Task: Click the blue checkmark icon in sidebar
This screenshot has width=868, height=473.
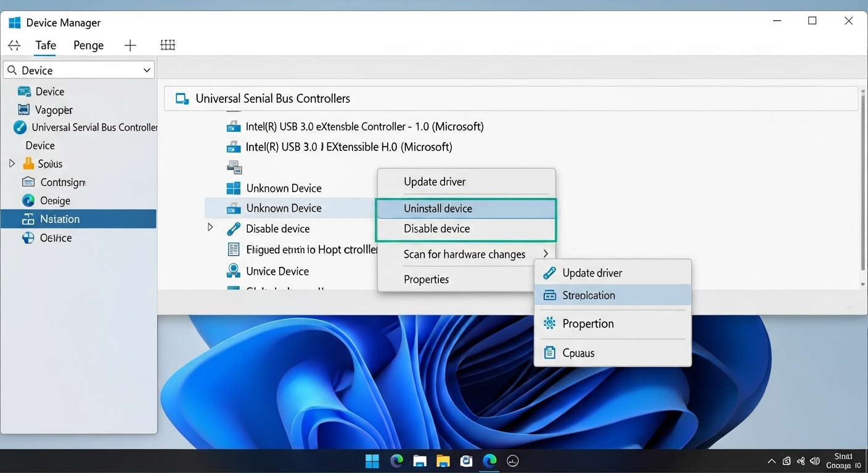Action: click(20, 127)
